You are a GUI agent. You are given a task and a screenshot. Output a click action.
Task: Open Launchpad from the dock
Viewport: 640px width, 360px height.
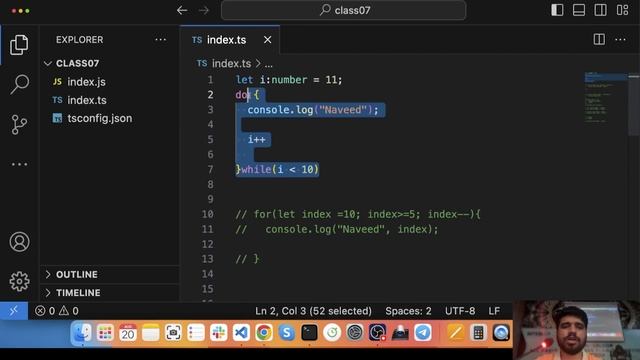105,333
